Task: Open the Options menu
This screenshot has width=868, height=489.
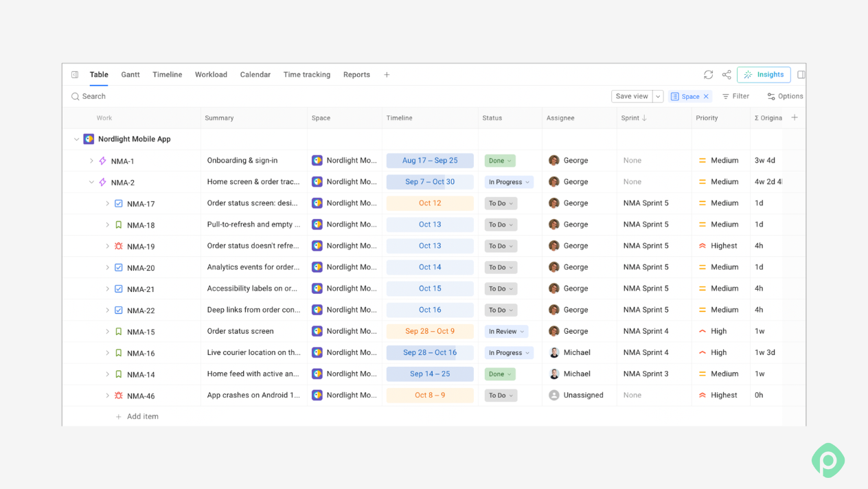Action: click(x=785, y=96)
